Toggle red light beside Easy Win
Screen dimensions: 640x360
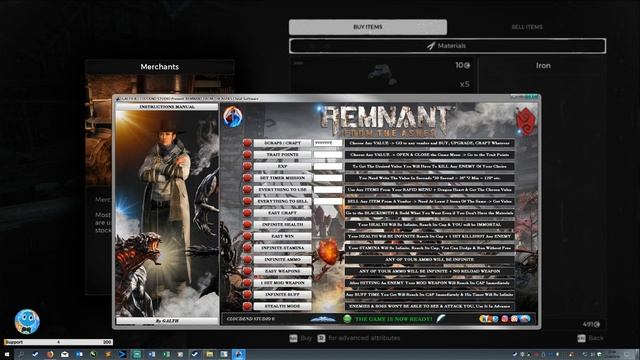coord(247,236)
